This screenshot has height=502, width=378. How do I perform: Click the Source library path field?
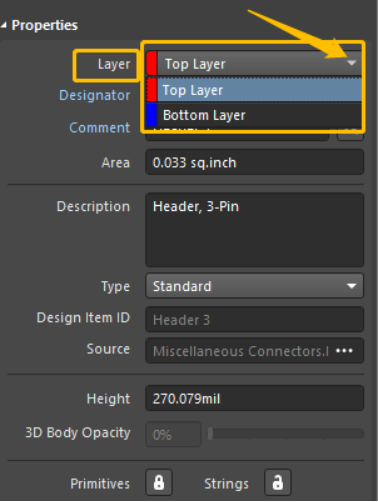tap(240, 351)
